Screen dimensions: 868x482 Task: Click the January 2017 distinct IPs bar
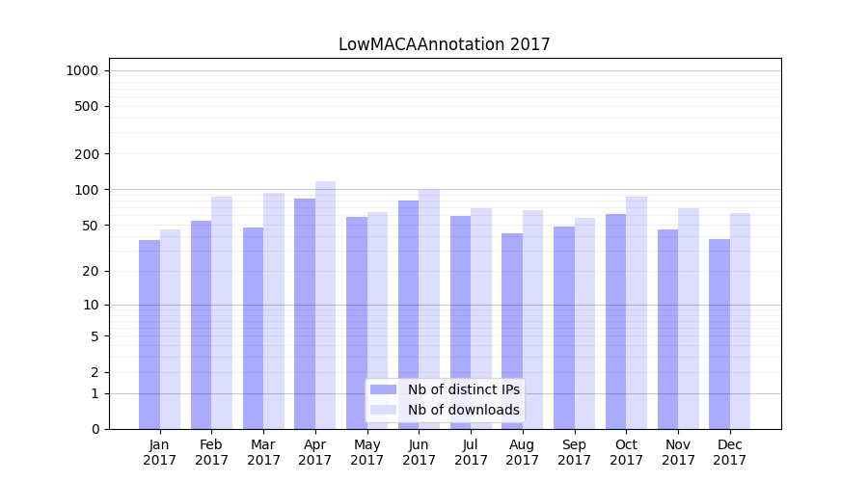point(149,334)
